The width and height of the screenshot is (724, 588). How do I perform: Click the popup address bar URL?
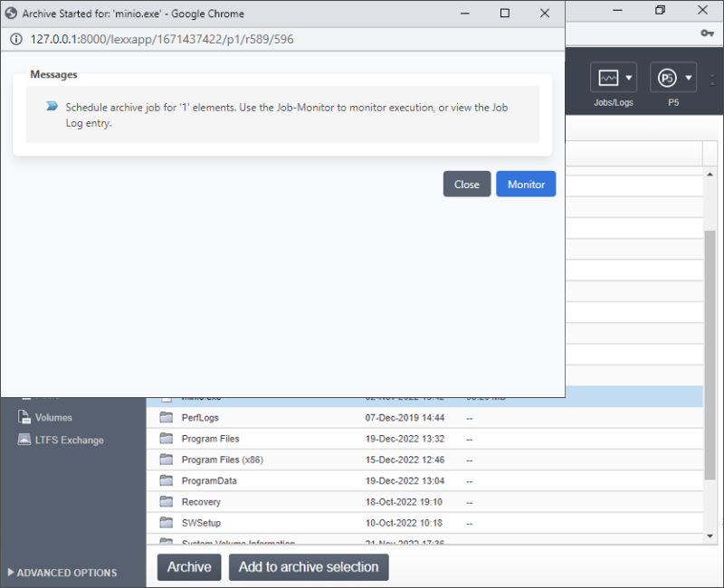click(x=162, y=39)
